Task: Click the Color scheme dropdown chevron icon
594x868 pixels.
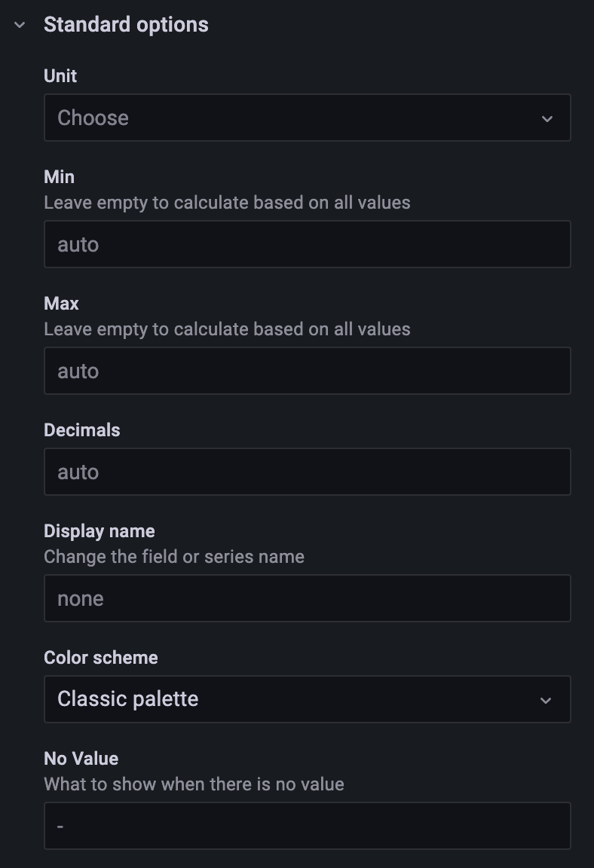Action: 546,700
